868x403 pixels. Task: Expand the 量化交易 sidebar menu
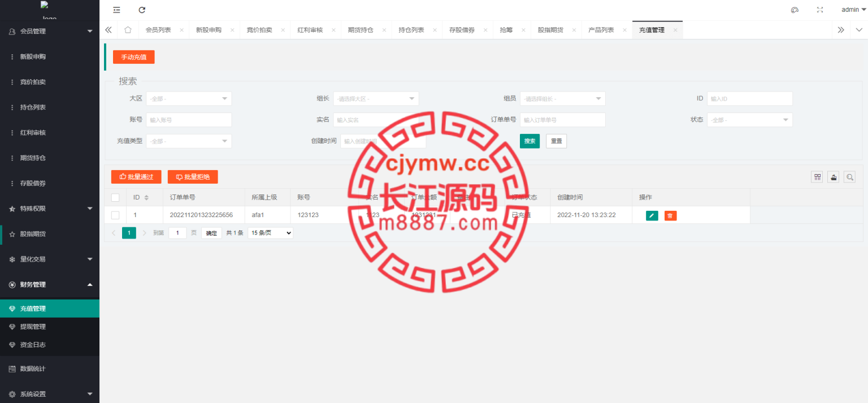[x=50, y=259]
